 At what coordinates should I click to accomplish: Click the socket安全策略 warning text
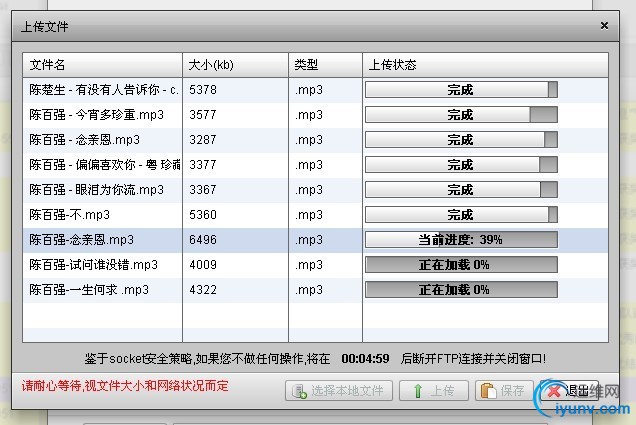[x=207, y=358]
